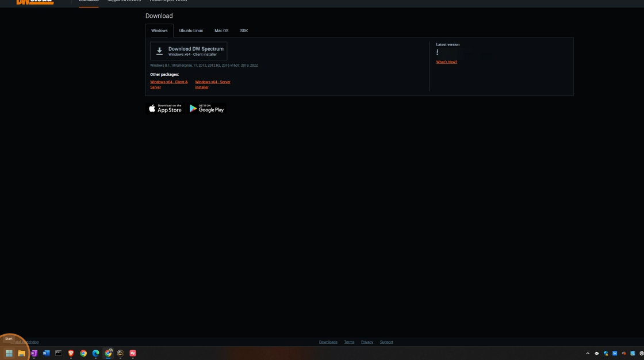Click the Get it on Google Play badge

tap(206, 109)
